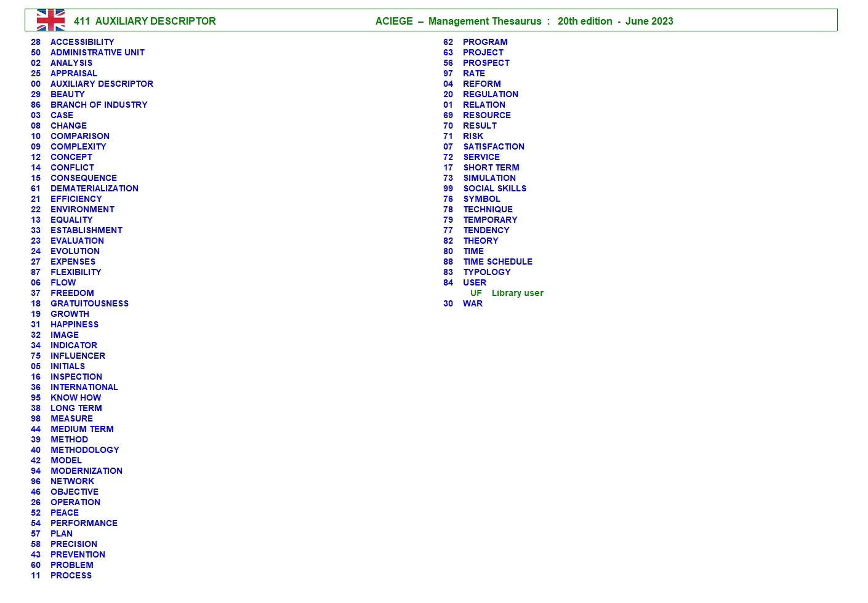Open the TIME SCHEDULE entry
The height and width of the screenshot is (603, 868).
pos(497,262)
